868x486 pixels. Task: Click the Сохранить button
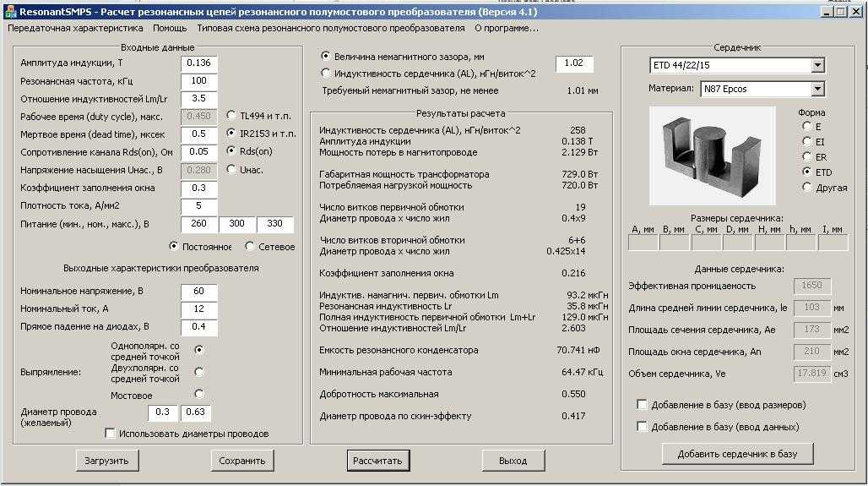tap(242, 461)
